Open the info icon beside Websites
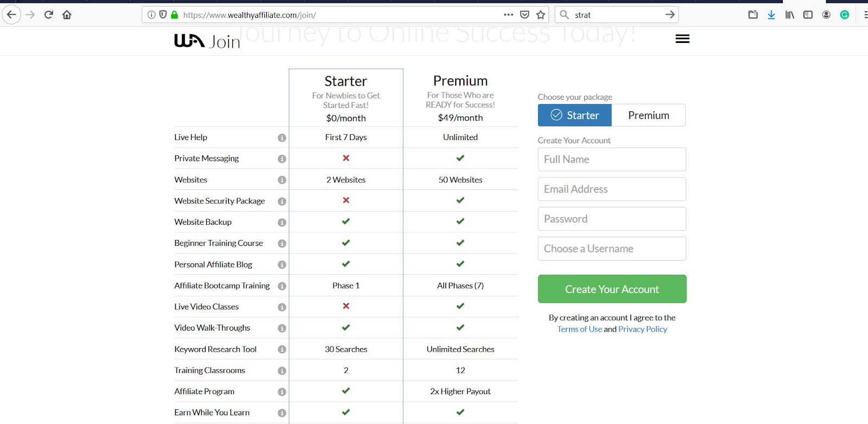The width and height of the screenshot is (868, 424). coord(282,180)
